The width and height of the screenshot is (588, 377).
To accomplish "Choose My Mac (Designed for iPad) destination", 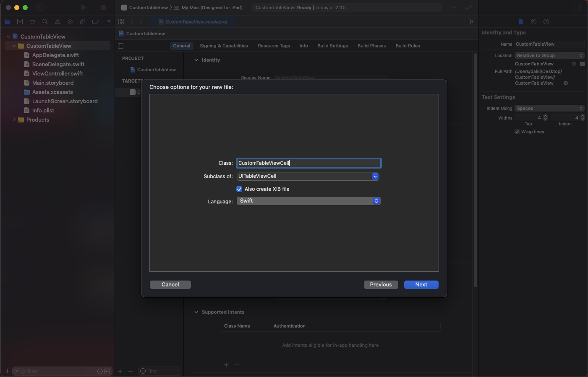I will (209, 8).
